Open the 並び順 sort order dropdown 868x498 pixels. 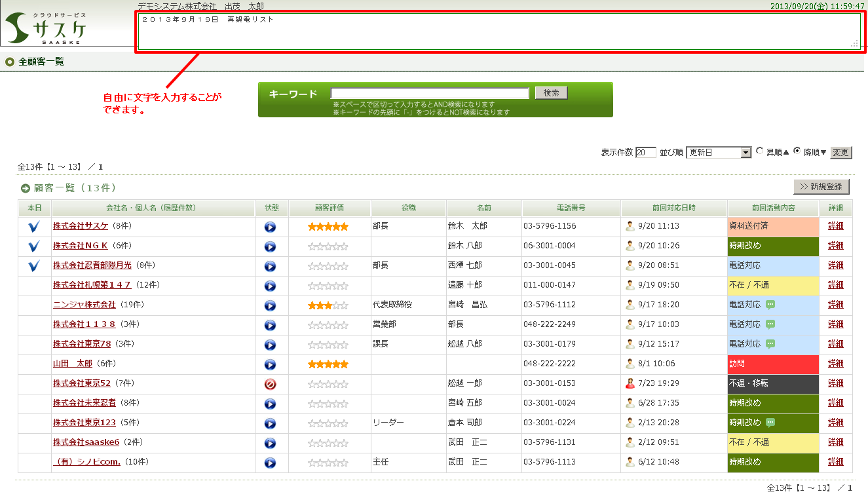click(x=718, y=153)
